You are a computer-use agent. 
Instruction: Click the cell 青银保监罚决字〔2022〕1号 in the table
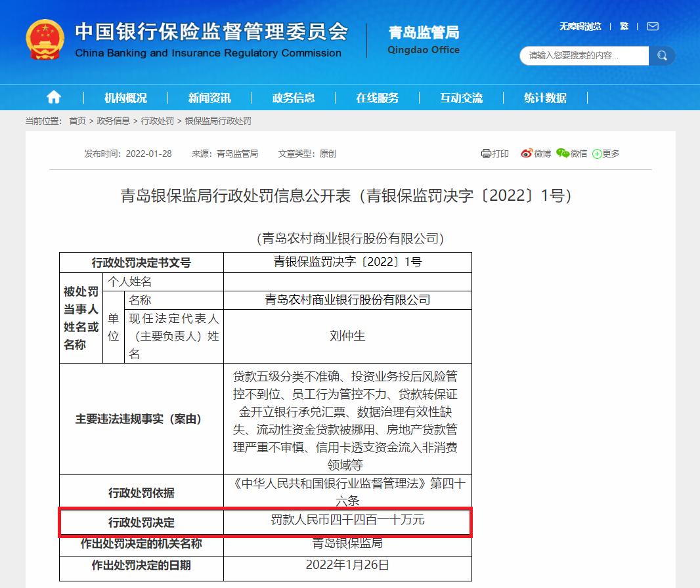pos(347,262)
